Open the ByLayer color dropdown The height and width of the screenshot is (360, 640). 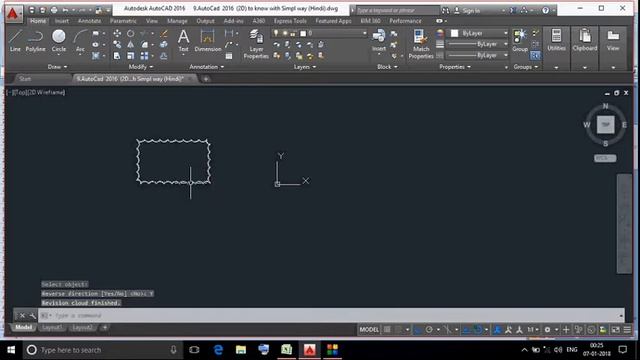(505, 33)
